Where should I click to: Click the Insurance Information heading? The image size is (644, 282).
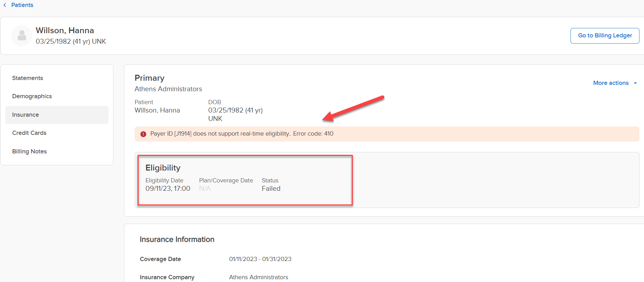coord(177,240)
